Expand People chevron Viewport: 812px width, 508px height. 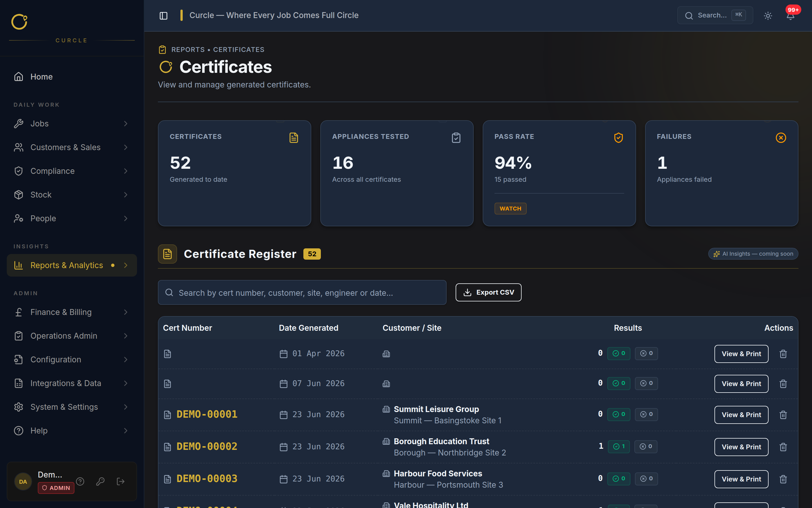pyautogui.click(x=125, y=218)
